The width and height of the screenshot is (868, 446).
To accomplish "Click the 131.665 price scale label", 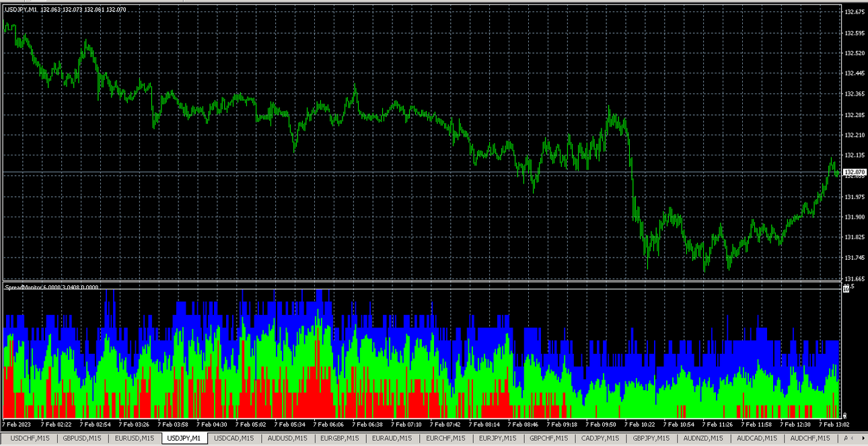I will [x=854, y=278].
